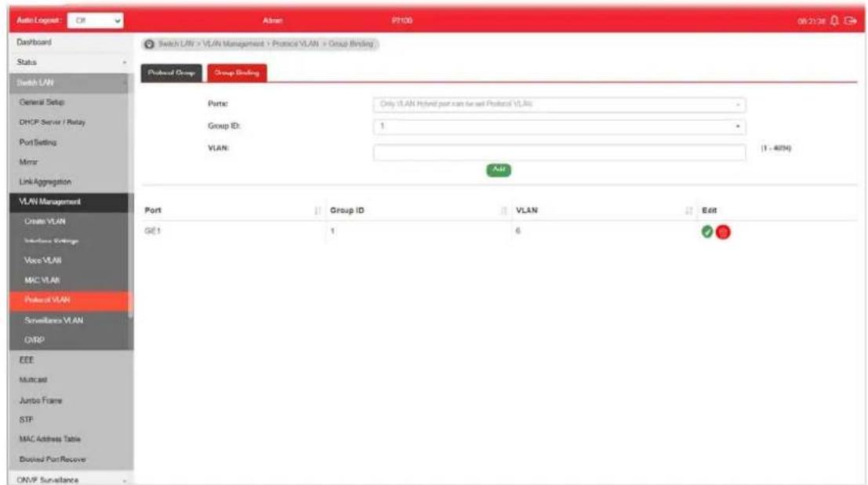Click the GE1 port cell

point(153,232)
